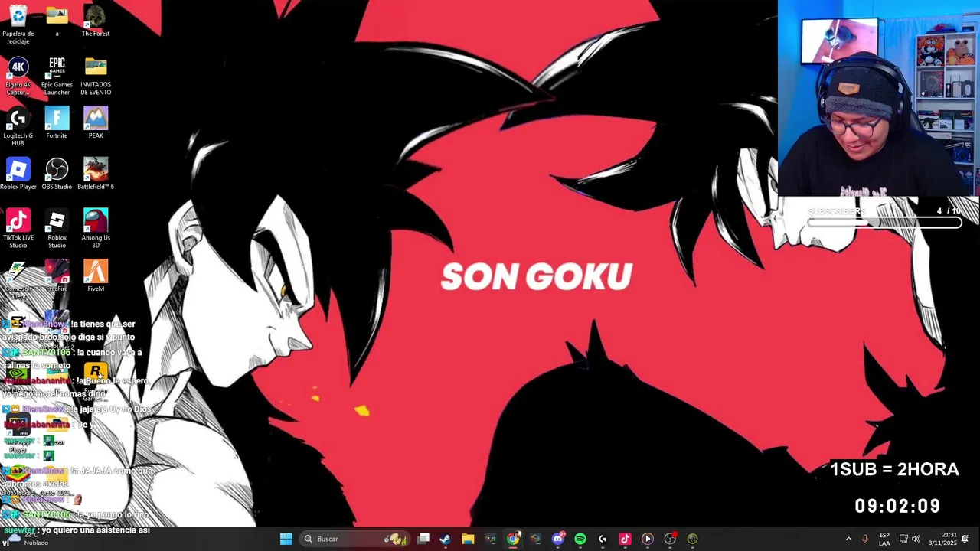Image resolution: width=980 pixels, height=551 pixels.
Task: Click the Buscar taskbar search box
Action: 355,539
